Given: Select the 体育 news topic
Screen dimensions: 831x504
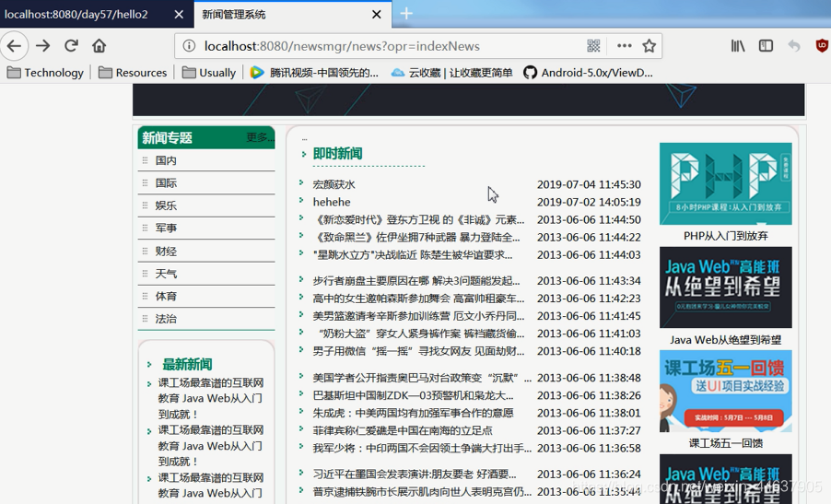Looking at the screenshot, I should (166, 297).
